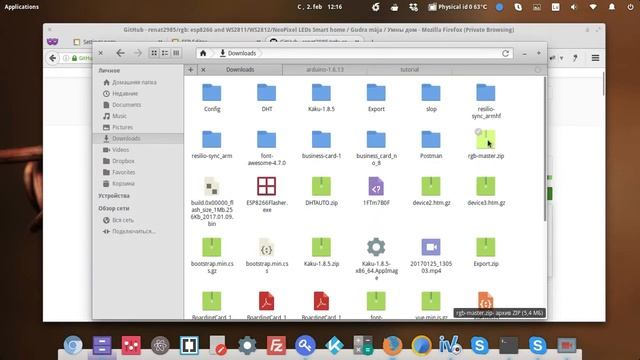Open the Config folder
This screenshot has width=640, height=360.
pos(212,93)
